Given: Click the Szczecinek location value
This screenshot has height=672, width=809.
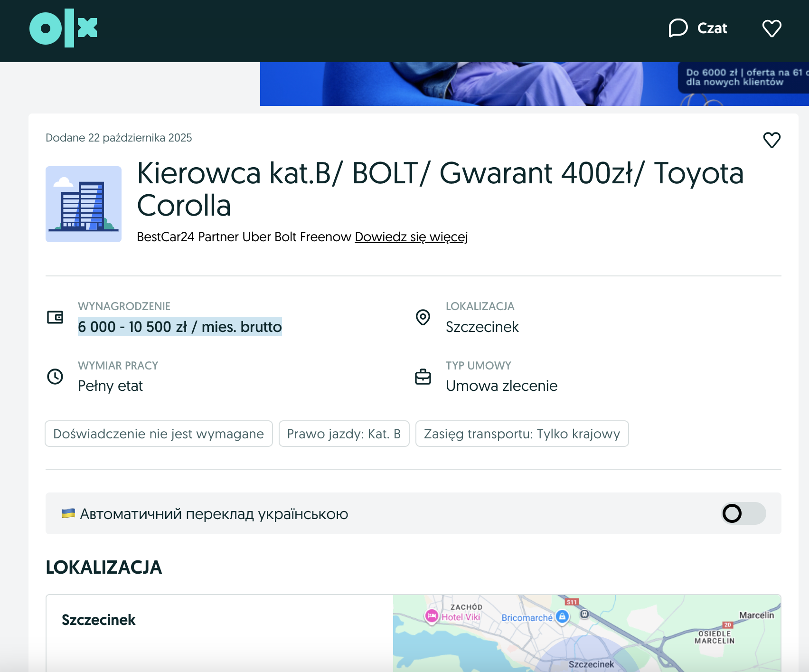Looking at the screenshot, I should pos(482,327).
